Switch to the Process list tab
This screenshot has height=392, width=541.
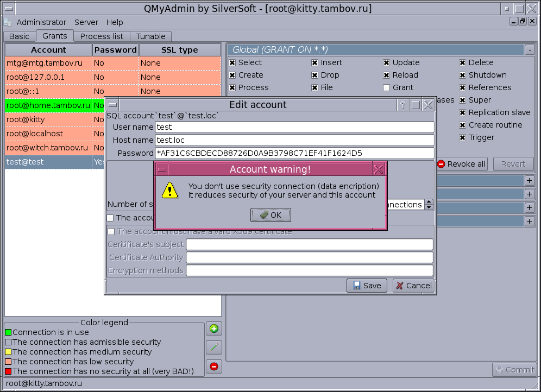pos(102,36)
